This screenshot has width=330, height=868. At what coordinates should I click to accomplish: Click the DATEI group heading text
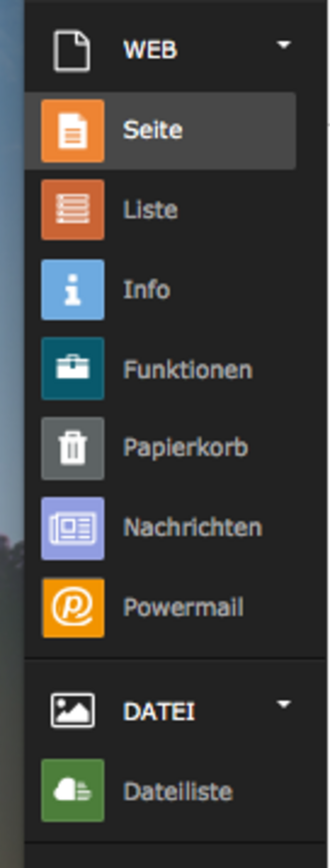tap(159, 711)
